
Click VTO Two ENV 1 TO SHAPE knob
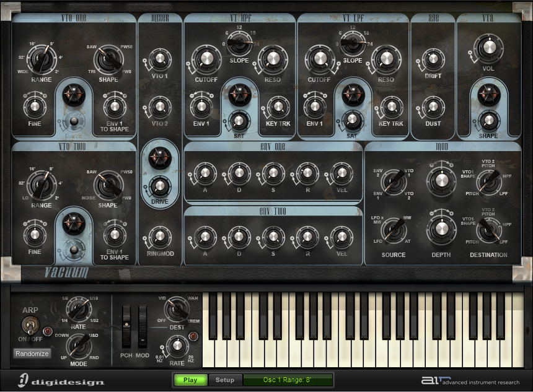(115, 234)
